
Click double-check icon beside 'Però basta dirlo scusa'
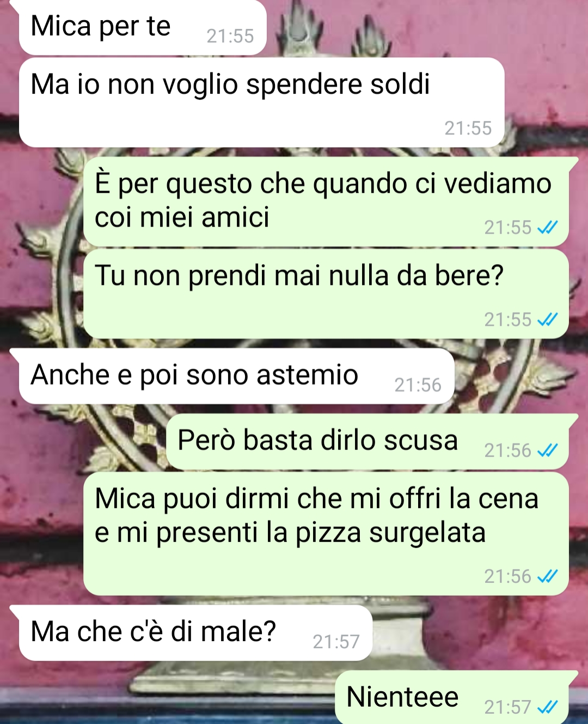click(x=547, y=451)
